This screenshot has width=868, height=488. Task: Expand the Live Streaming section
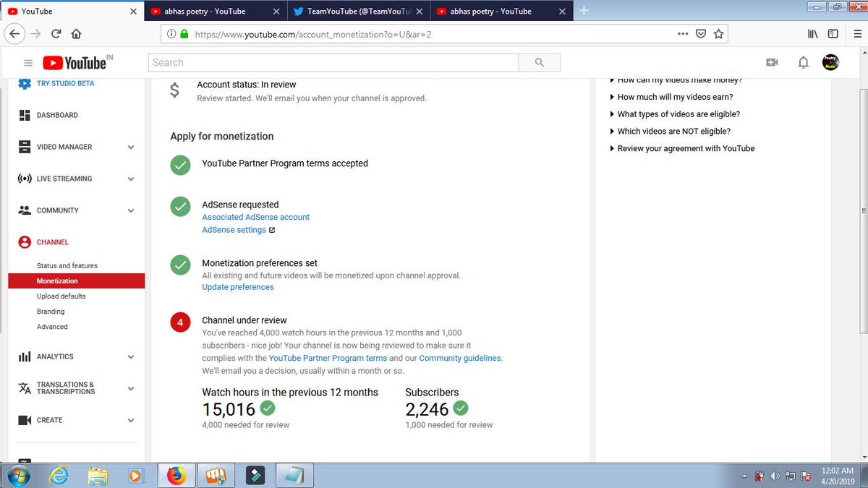(131, 179)
